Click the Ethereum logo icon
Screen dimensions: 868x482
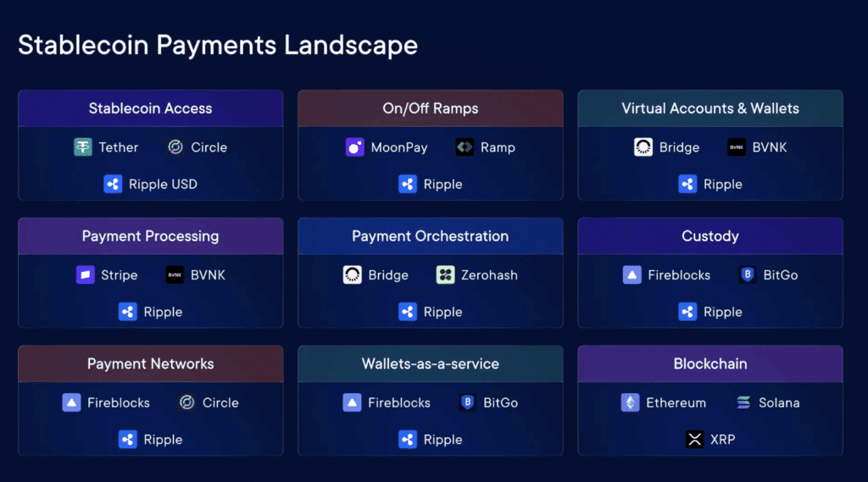(630, 403)
